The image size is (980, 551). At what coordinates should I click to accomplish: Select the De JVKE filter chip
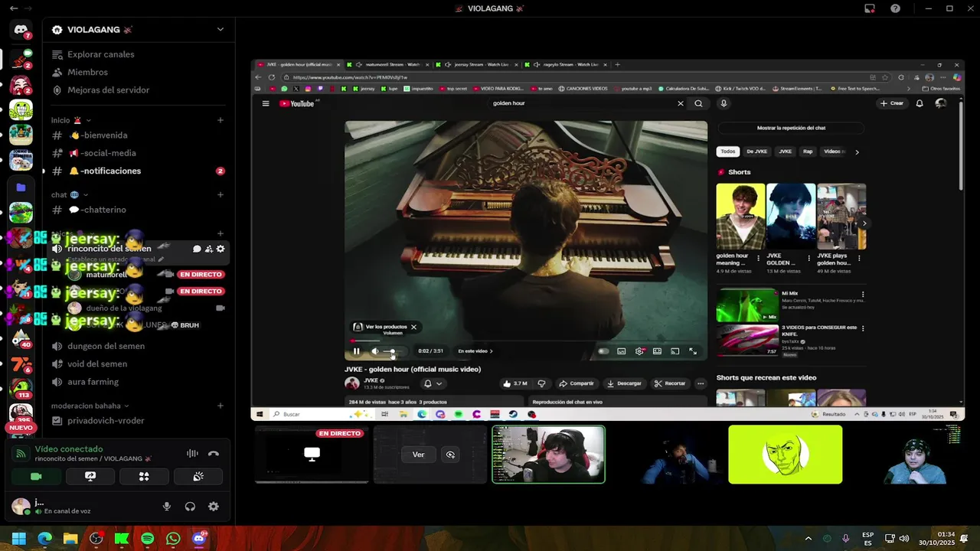click(x=756, y=152)
